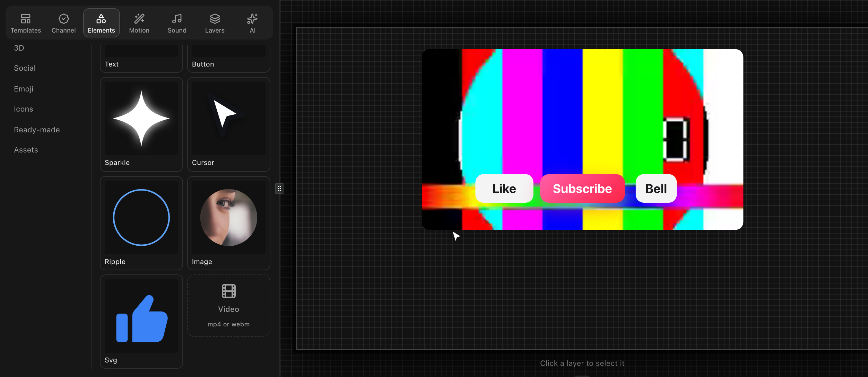
Task: Switch to the Channel tab
Action: tap(63, 23)
